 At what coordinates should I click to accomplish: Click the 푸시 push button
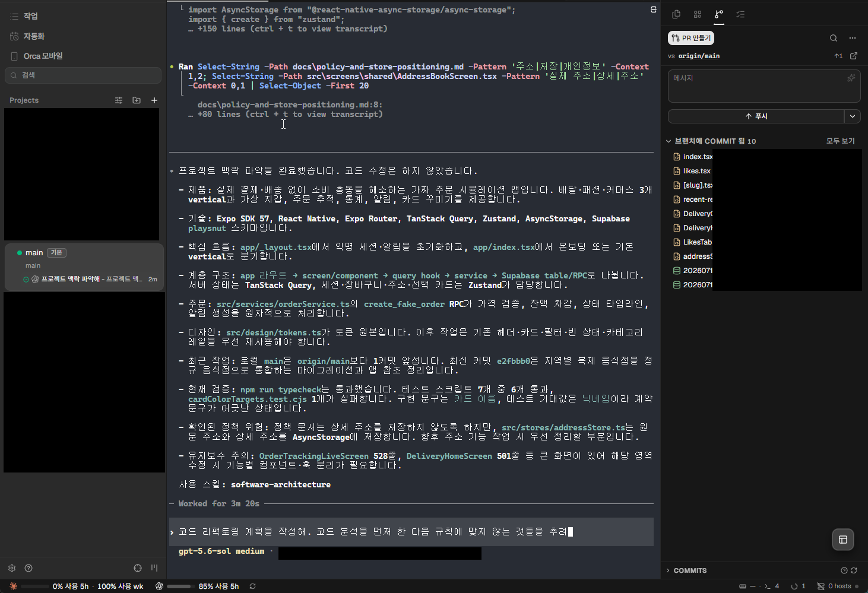[756, 116]
